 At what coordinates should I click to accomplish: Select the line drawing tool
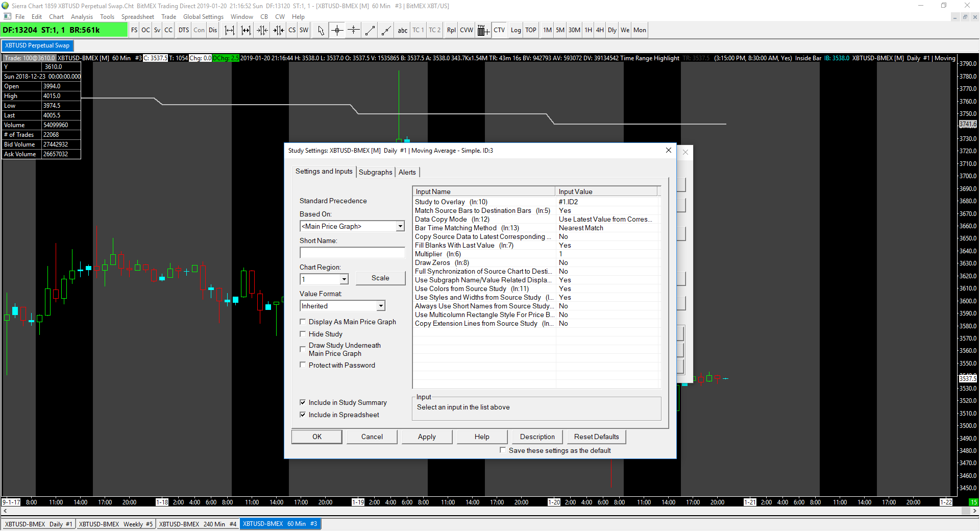[x=370, y=30]
